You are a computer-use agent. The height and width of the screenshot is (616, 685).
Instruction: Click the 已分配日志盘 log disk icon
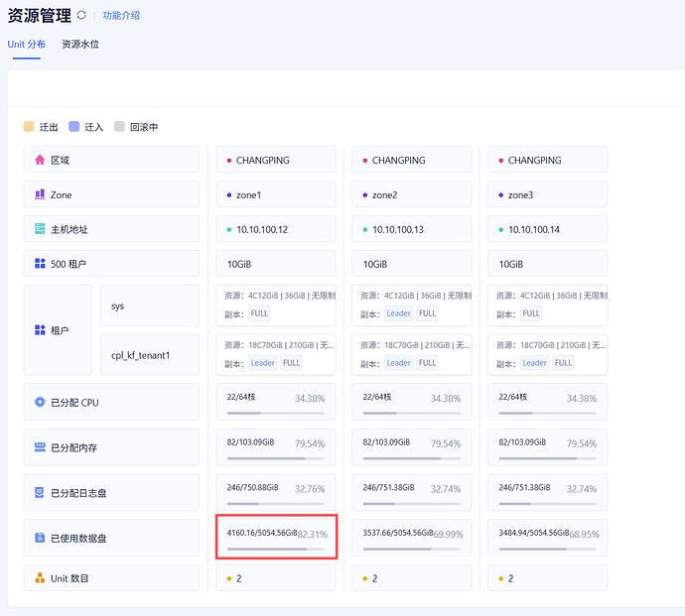pos(40,492)
